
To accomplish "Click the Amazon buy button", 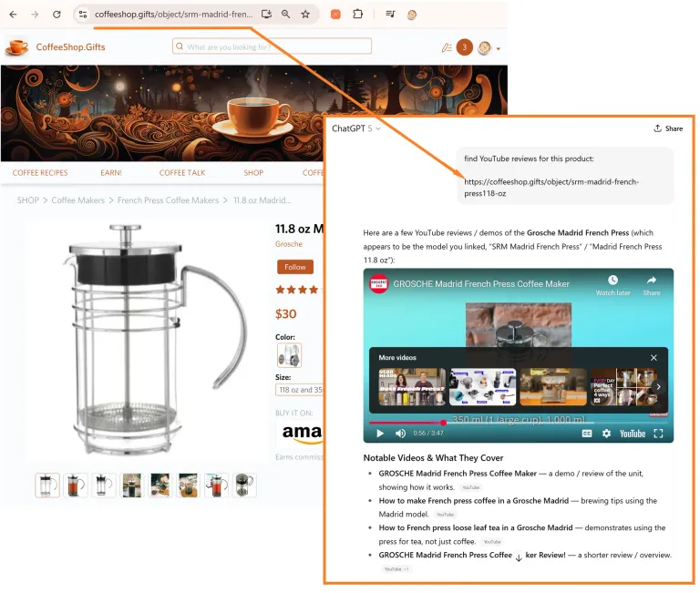I will click(301, 433).
